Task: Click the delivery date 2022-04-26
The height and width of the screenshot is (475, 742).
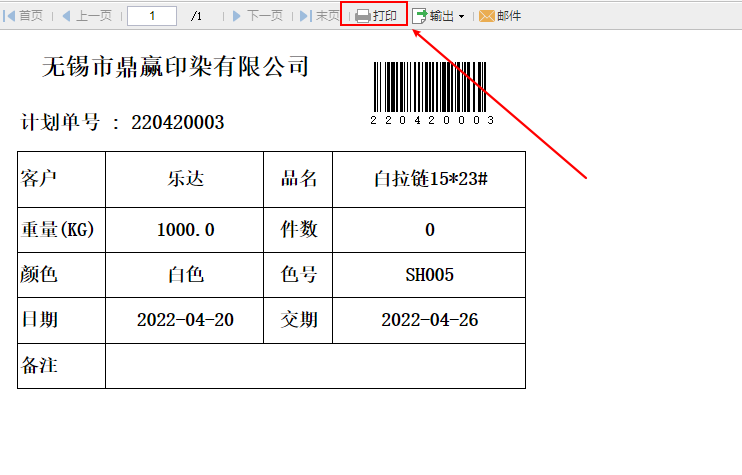Action: [429, 320]
